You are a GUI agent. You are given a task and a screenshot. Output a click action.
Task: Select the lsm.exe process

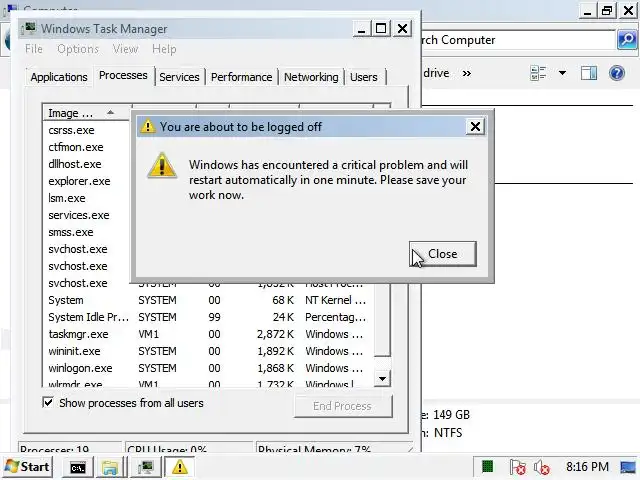(x=67, y=198)
